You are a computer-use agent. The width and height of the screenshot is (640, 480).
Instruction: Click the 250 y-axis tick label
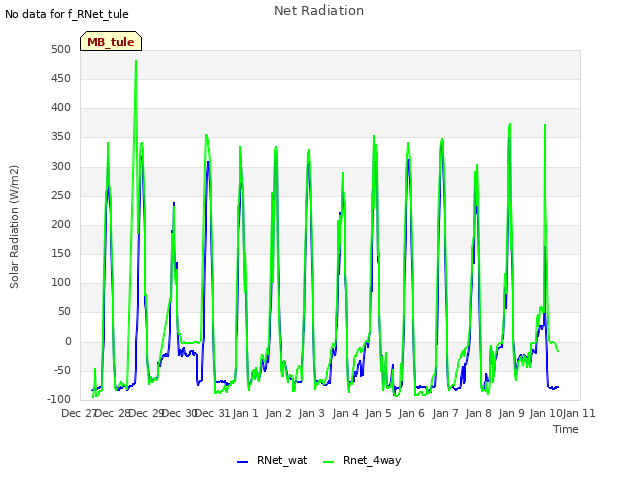61,196
